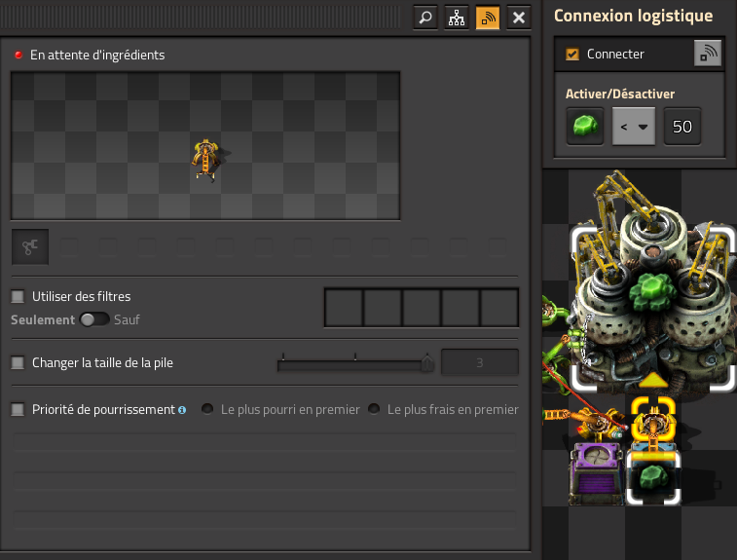
Task: Click the constant value 50 button
Action: [682, 127]
